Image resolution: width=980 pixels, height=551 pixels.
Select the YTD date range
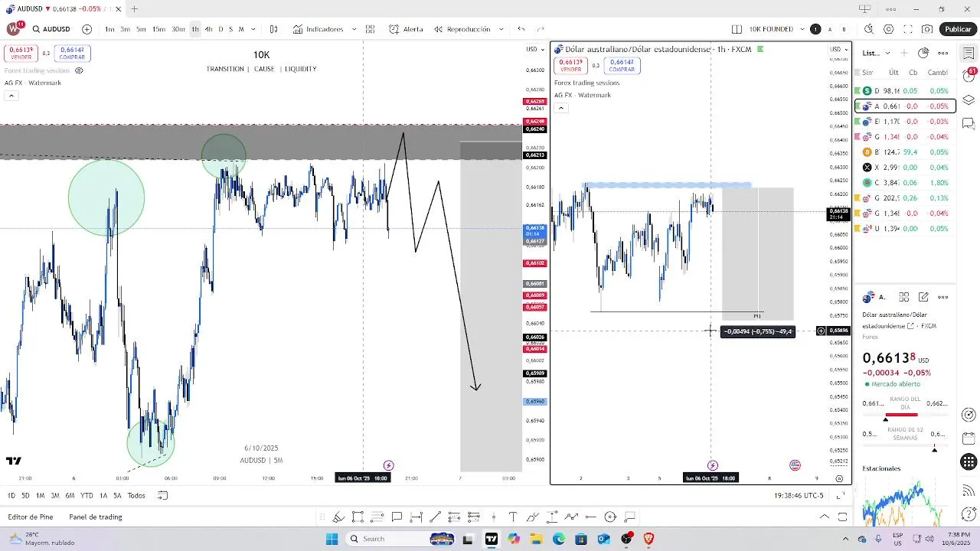[87, 495]
